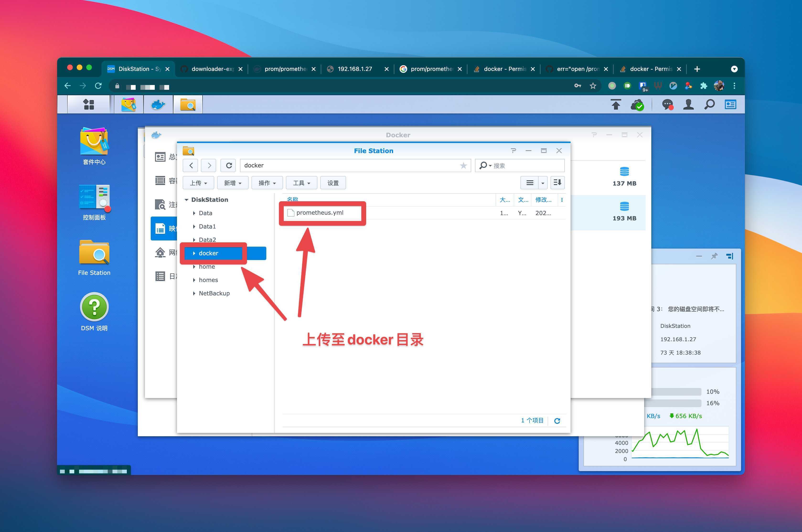
Task: Open the 上传 dropdown button
Action: (x=198, y=183)
